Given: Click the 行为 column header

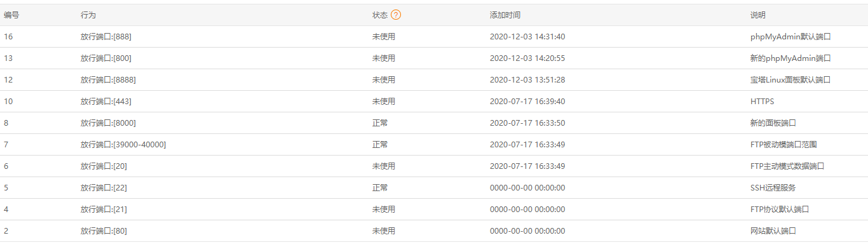Looking at the screenshot, I should 88,15.
